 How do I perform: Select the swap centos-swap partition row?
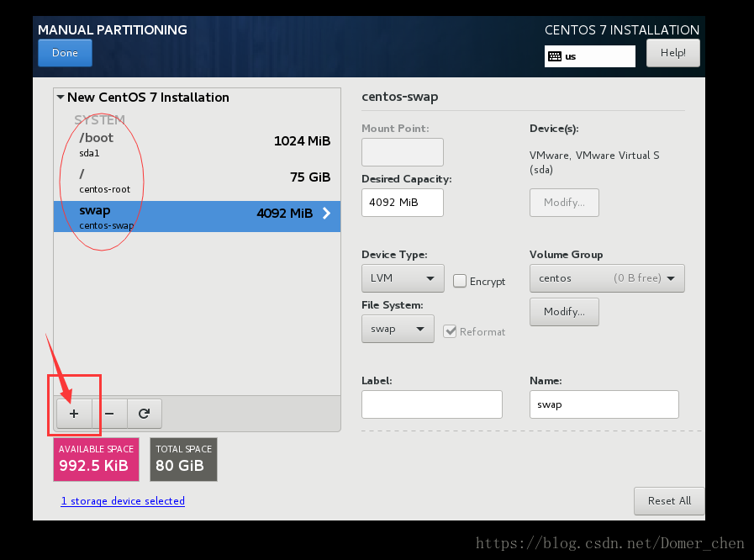pos(198,216)
